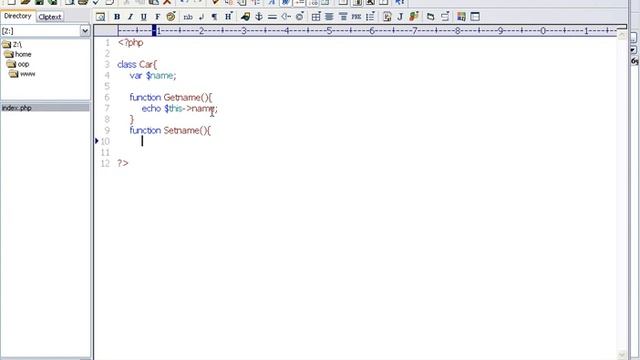This screenshot has height=360, width=640.
Task: Click editor scrollbar up arrow
Action: [622, 36]
